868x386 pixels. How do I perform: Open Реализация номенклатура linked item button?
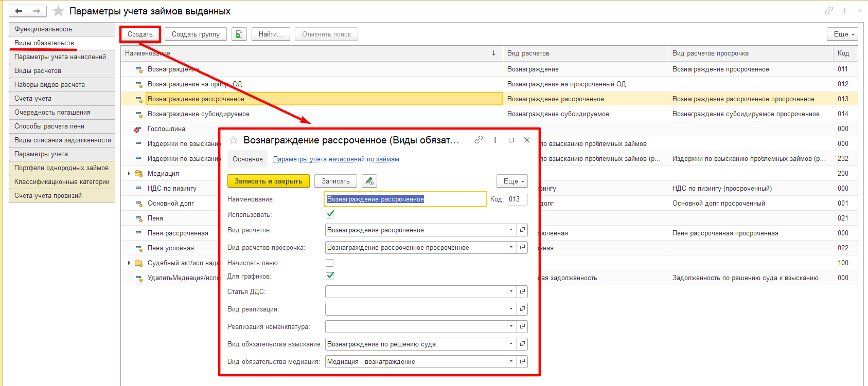point(522,326)
